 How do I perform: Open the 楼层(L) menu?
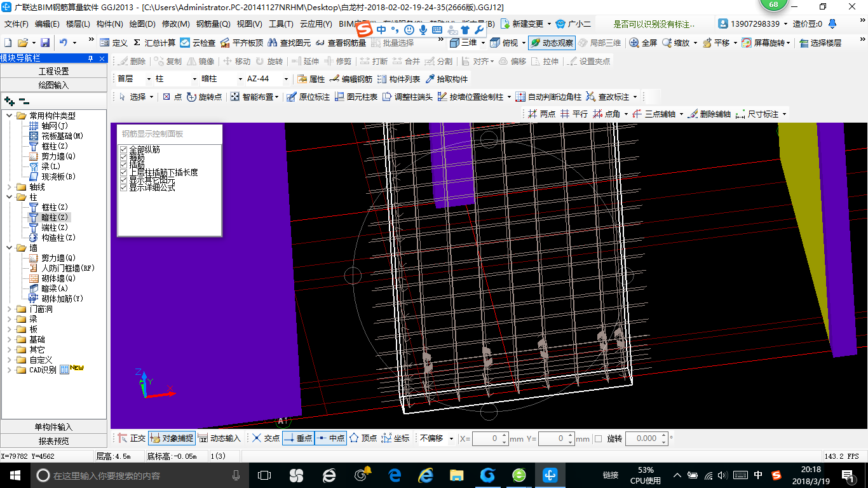78,24
